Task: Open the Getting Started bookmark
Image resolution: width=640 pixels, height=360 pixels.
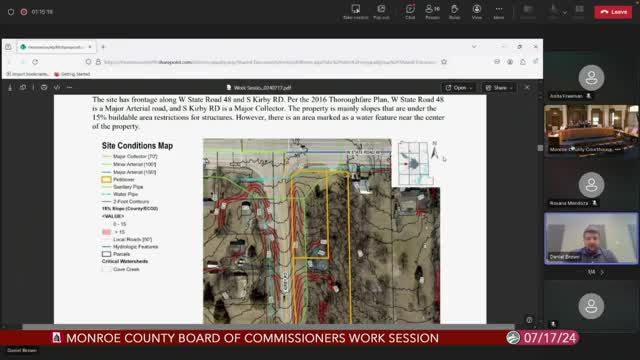Action: 72,74
